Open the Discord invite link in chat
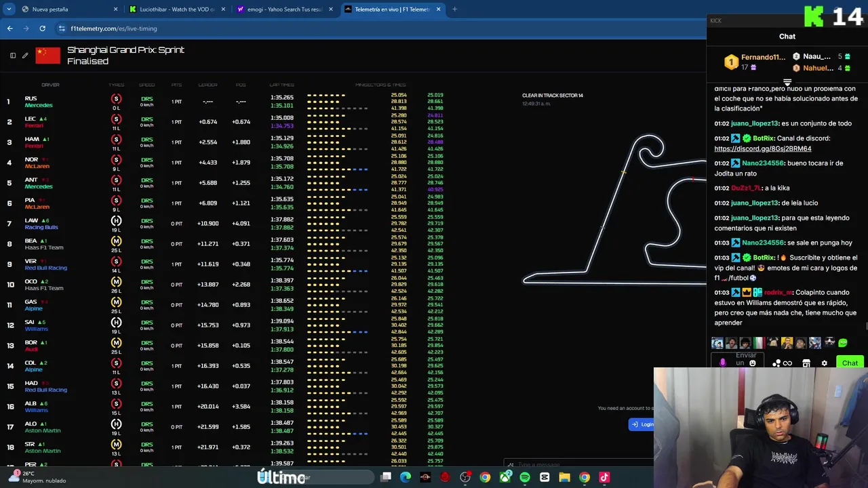Image resolution: width=868 pixels, height=488 pixels. click(x=762, y=148)
